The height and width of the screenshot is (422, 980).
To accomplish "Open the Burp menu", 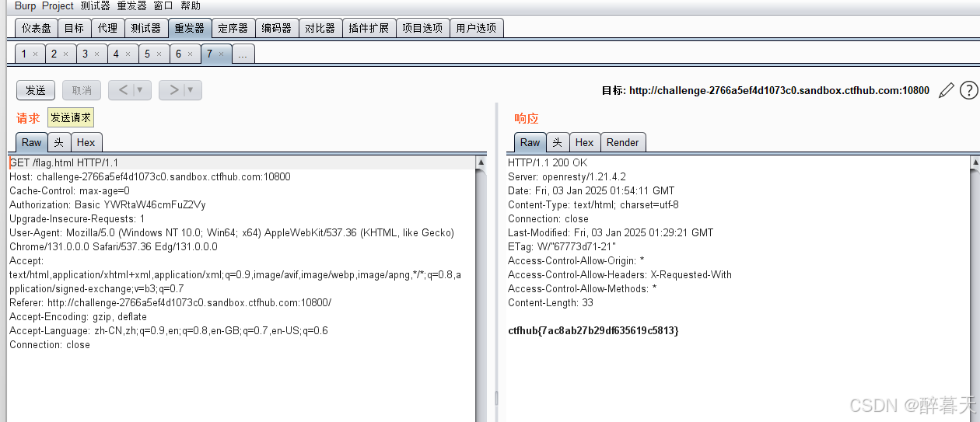I will [26, 5].
